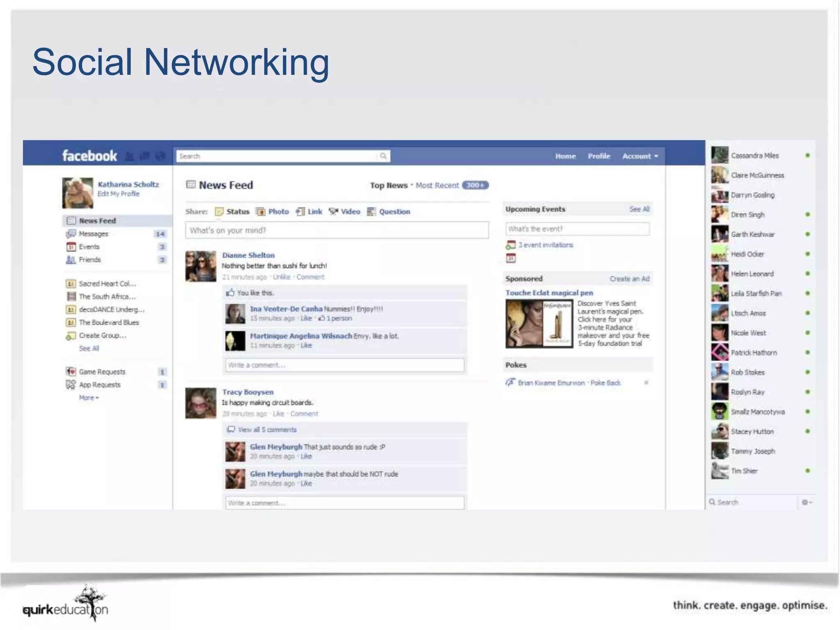Select News Feed in the left sidebar
840x630 pixels.
click(117, 221)
